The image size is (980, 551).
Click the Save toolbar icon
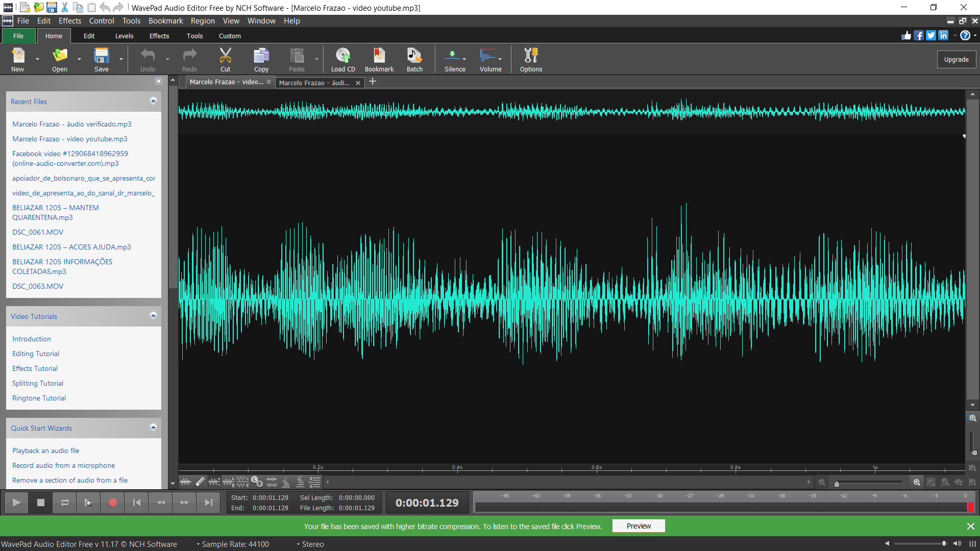point(102,59)
